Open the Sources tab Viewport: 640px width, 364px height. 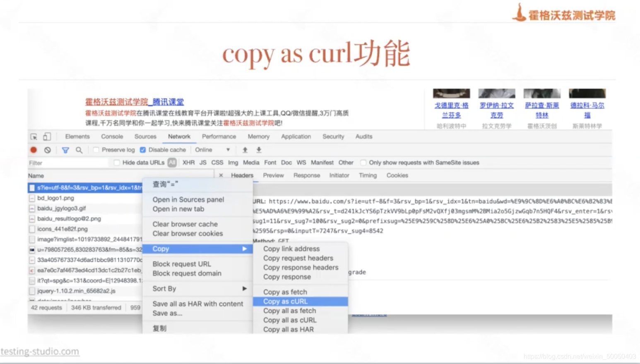point(145,136)
